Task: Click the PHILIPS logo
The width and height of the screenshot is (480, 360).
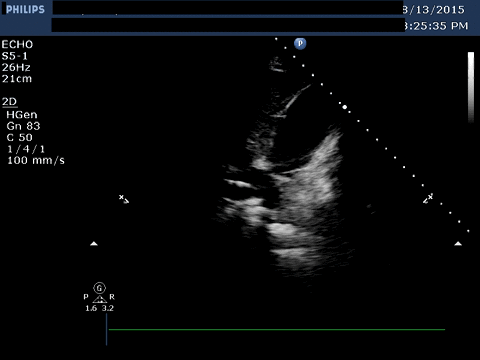Action: 25,9
